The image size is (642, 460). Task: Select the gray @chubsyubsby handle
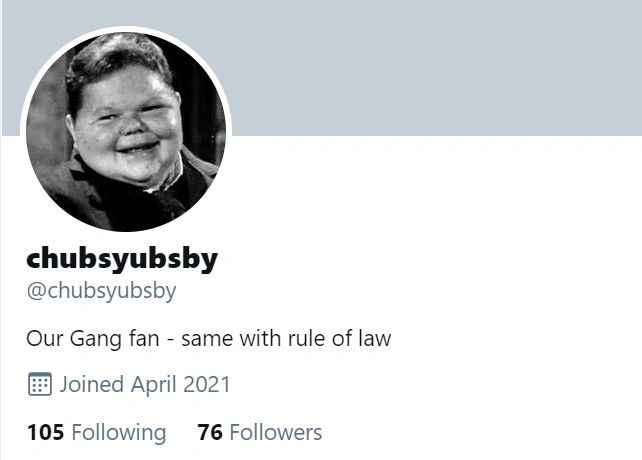101,292
